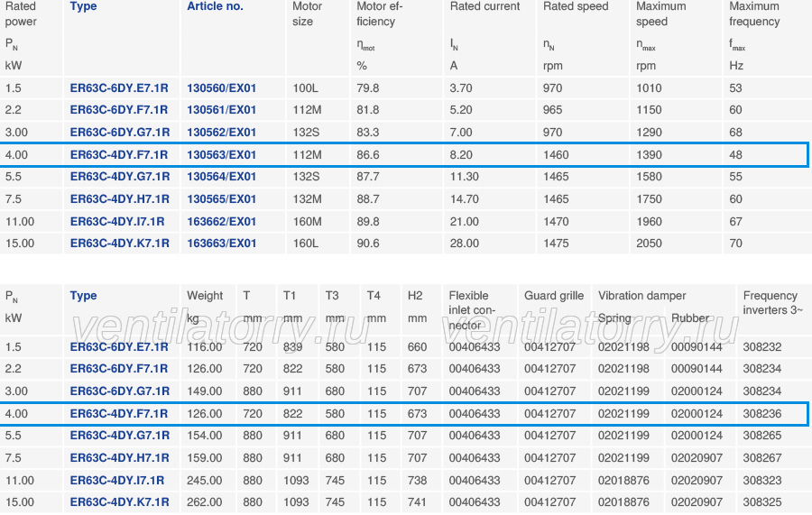Open ER63C-4DY.K7.1R in bottom table

click(x=120, y=502)
